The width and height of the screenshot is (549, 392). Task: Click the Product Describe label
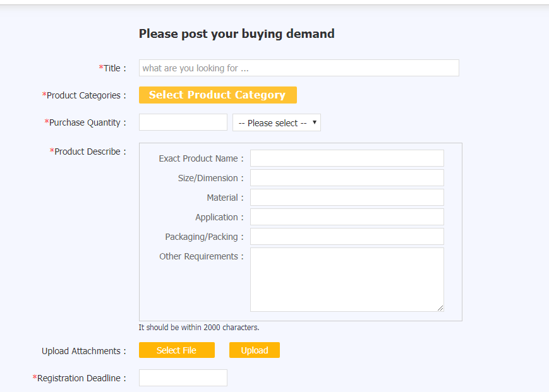point(88,151)
